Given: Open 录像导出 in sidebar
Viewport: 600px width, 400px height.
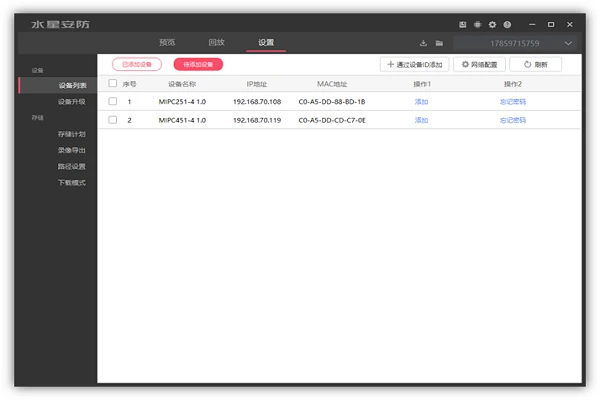Looking at the screenshot, I should tap(71, 150).
